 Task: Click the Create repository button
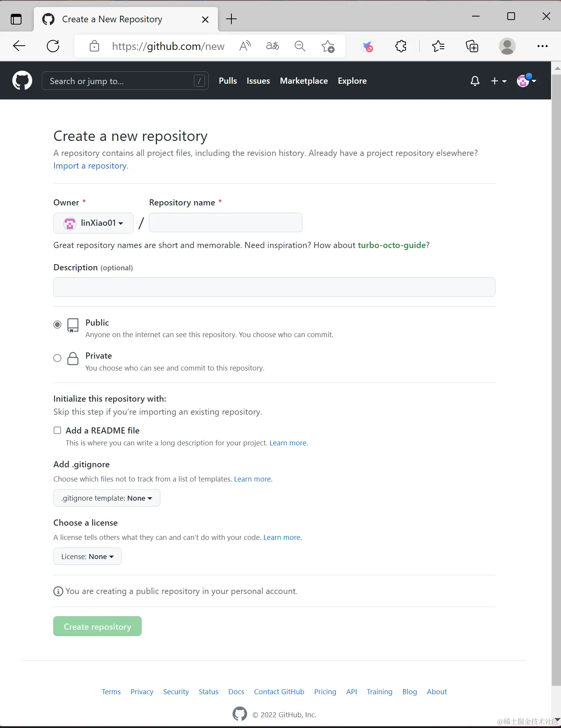[97, 626]
